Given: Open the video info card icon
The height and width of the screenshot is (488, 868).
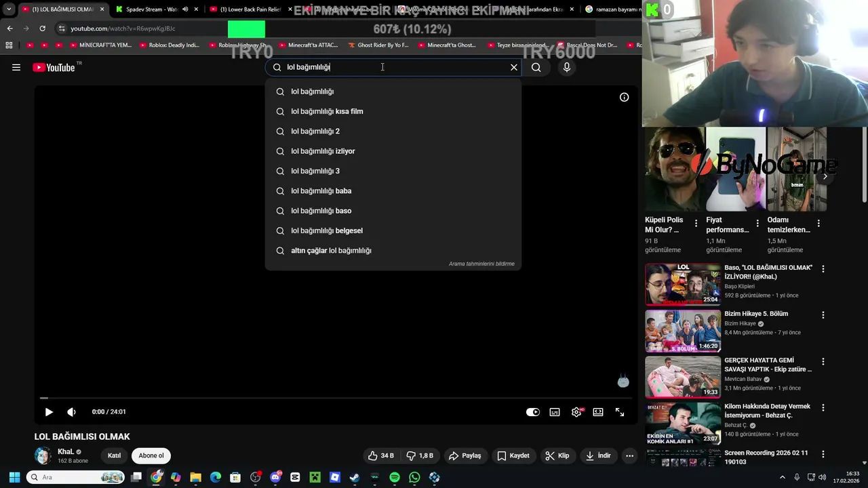Looking at the screenshot, I should pyautogui.click(x=624, y=97).
